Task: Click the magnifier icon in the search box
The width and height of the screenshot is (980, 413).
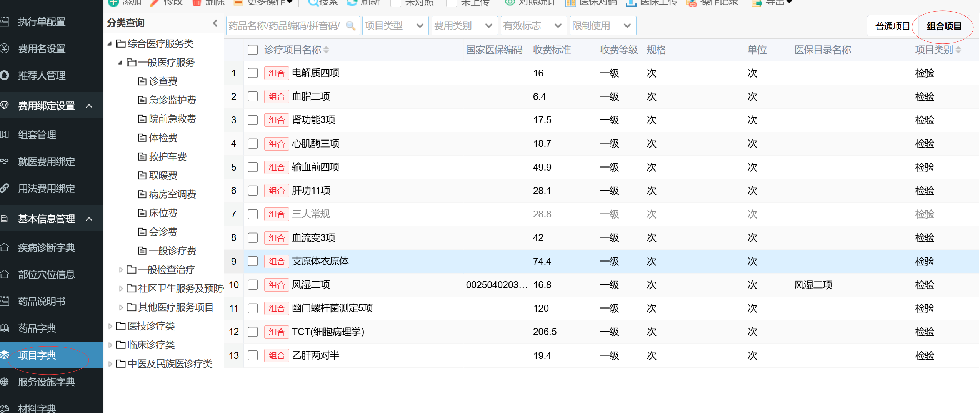Action: pos(350,26)
